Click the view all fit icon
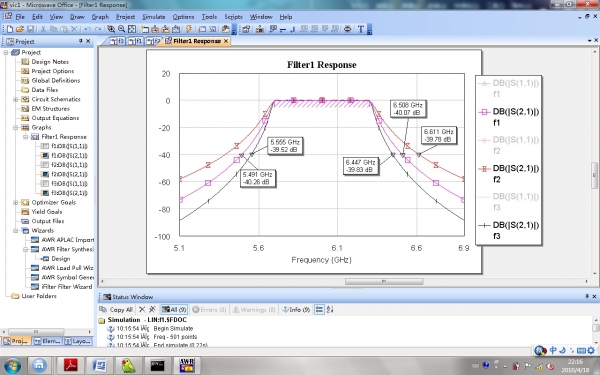Viewport: 600px width, 375px height. point(132,29)
